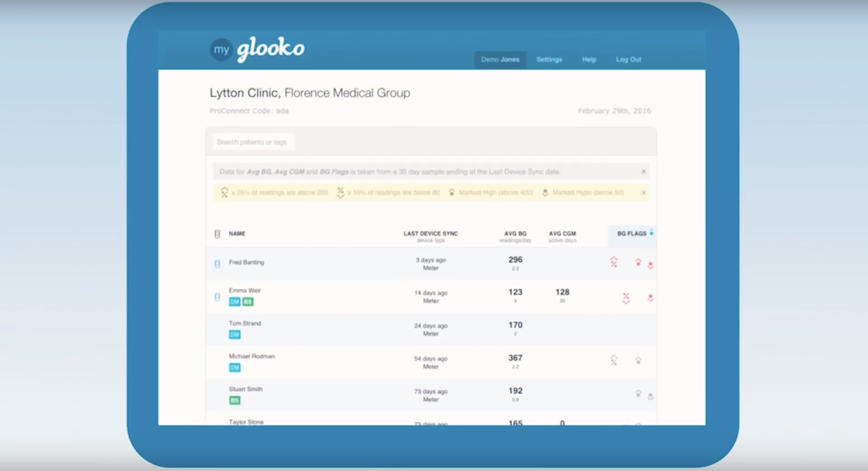Open the Settings menu
Image resolution: width=868 pixels, height=471 pixels.
tap(549, 59)
